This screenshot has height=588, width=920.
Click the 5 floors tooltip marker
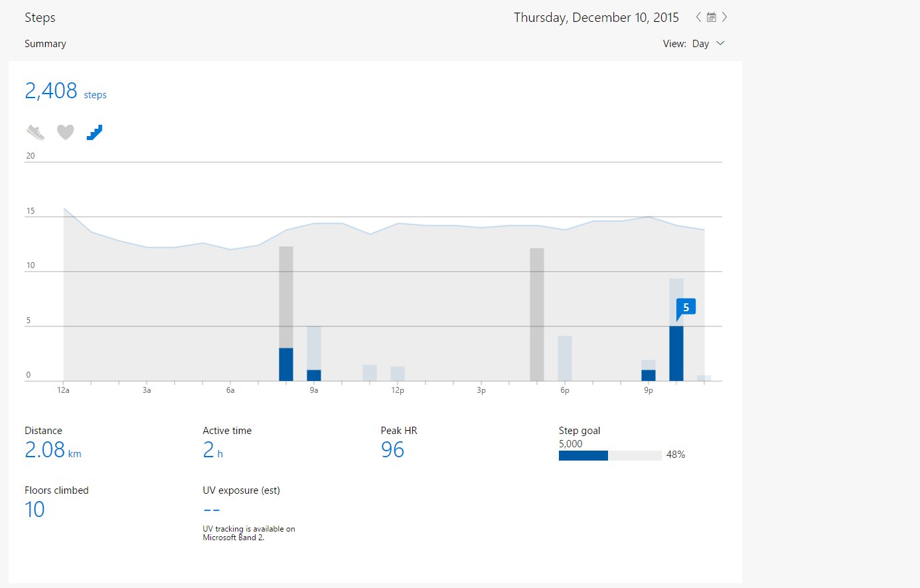[686, 307]
